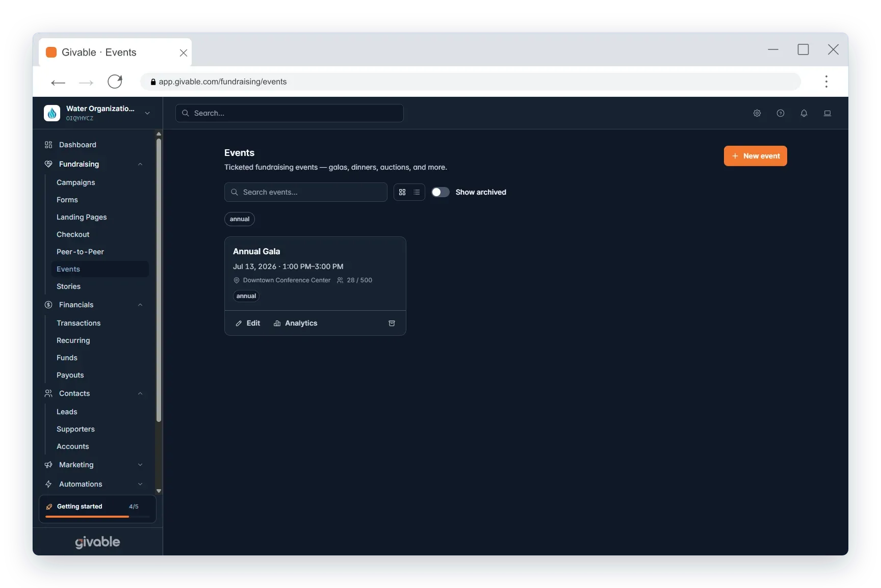Switch to grid view of events
Viewport: 881px width, 588px height.
point(402,192)
